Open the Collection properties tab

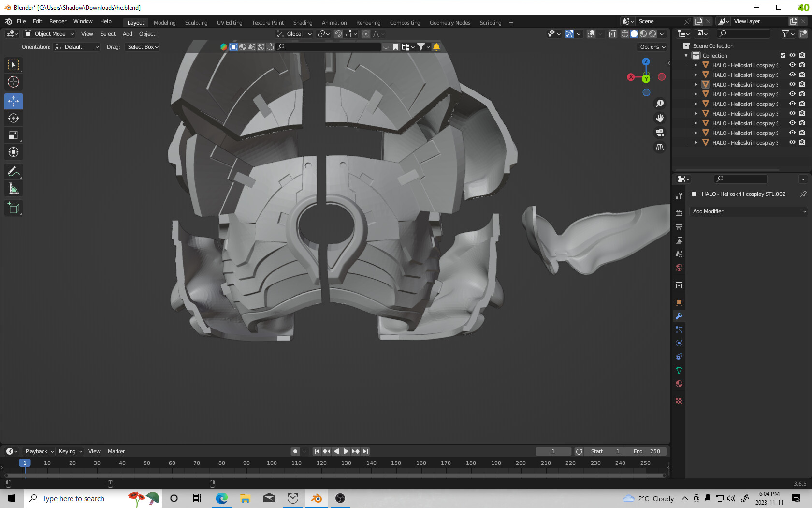(x=679, y=285)
